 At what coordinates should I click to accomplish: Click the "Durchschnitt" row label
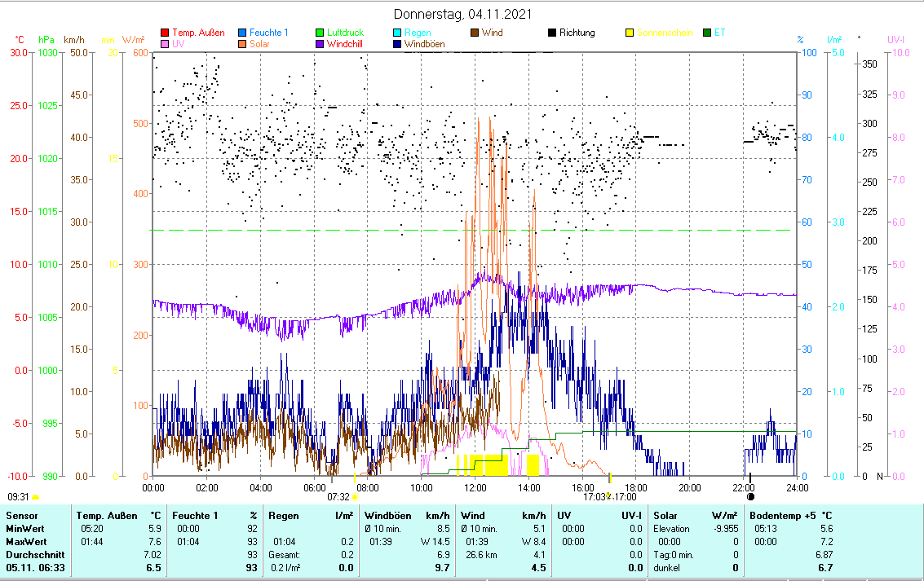pyautogui.click(x=35, y=554)
